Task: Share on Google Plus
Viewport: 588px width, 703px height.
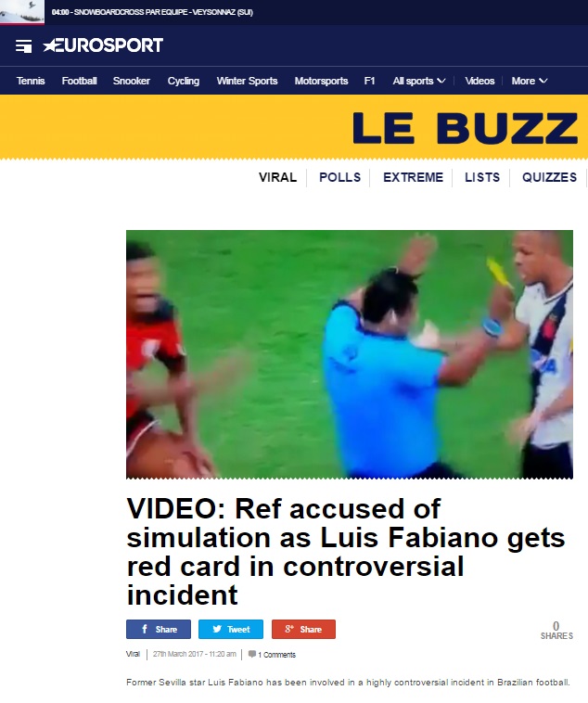Action: click(303, 629)
